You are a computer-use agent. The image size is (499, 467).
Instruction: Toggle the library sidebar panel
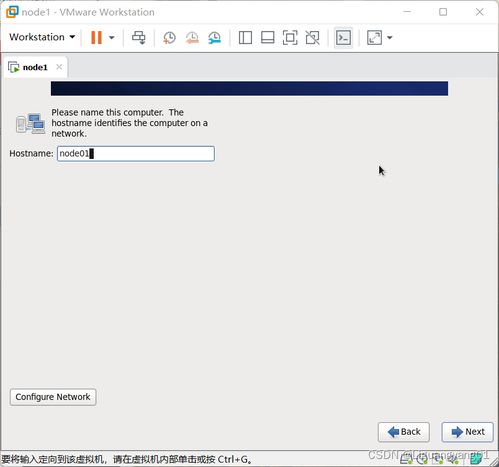pos(245,37)
